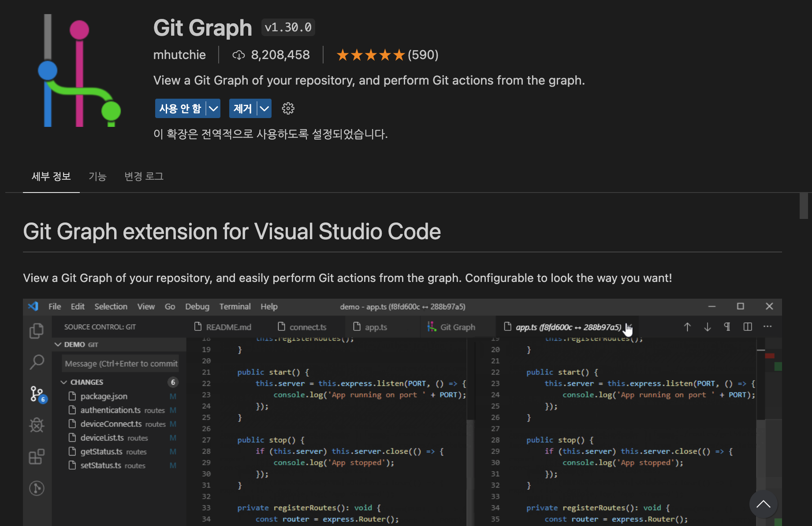Image resolution: width=812 pixels, height=526 pixels.
Task: Open the extension settings gear icon
Action: coord(288,108)
